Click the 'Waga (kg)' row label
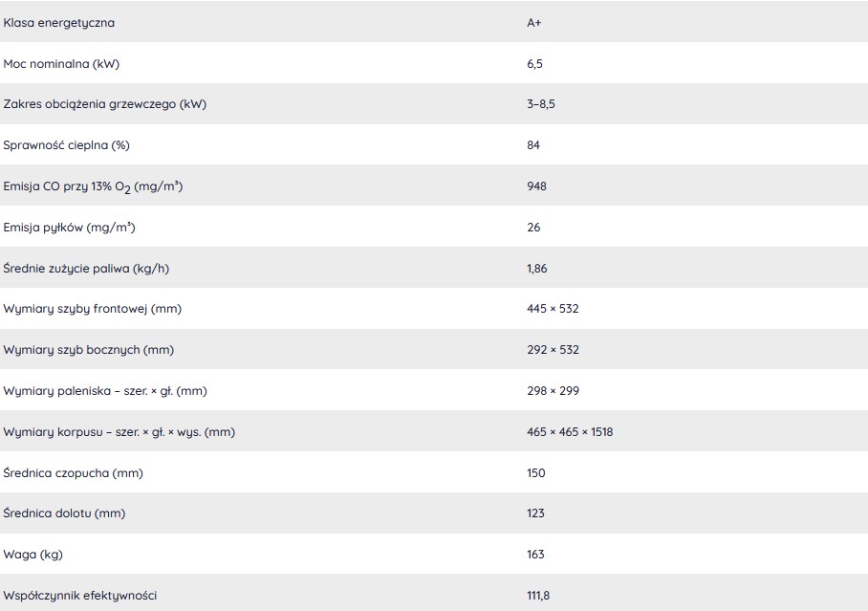 [33, 554]
